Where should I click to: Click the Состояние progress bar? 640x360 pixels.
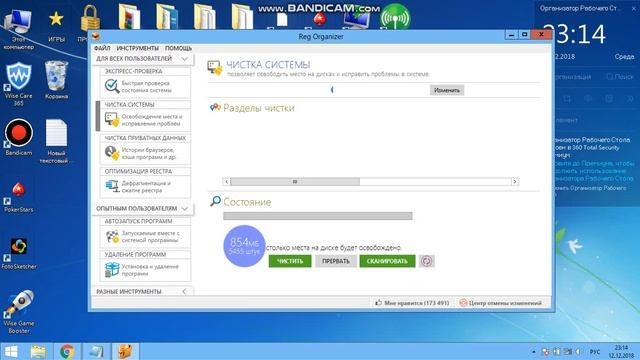[x=318, y=216]
